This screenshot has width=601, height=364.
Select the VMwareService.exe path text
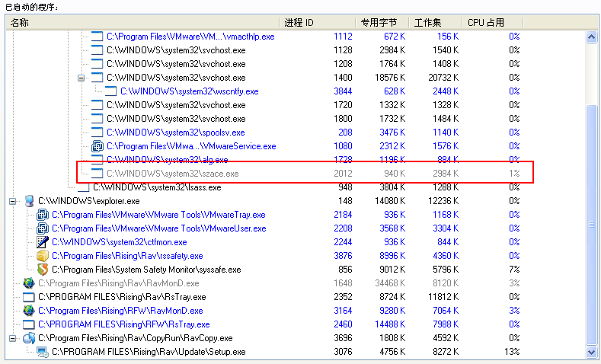[191, 146]
